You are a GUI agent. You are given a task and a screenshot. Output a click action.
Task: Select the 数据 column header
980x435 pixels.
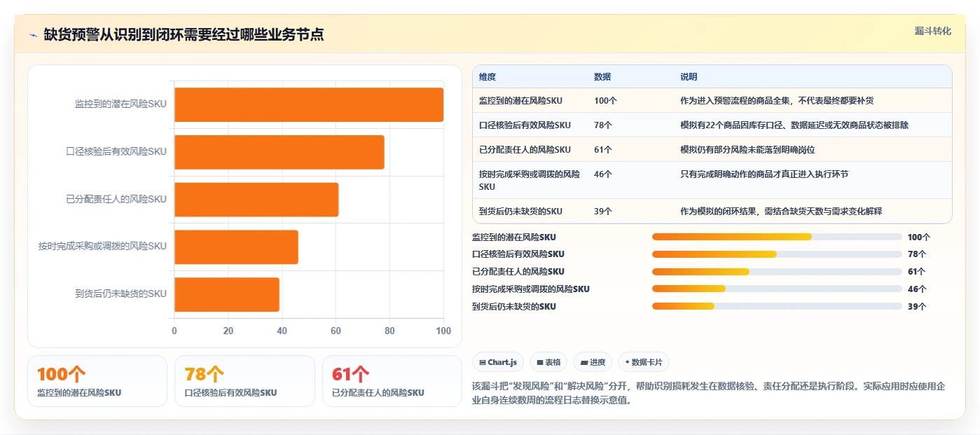coord(602,76)
